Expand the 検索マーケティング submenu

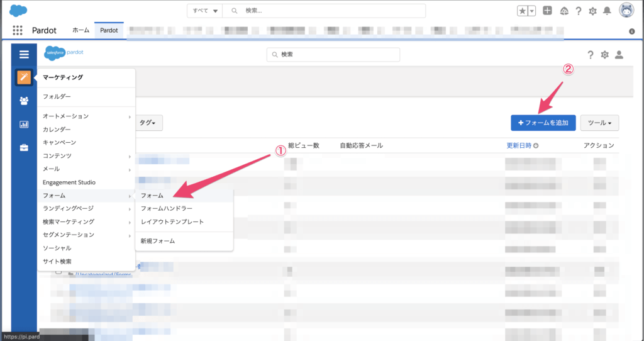(x=86, y=222)
